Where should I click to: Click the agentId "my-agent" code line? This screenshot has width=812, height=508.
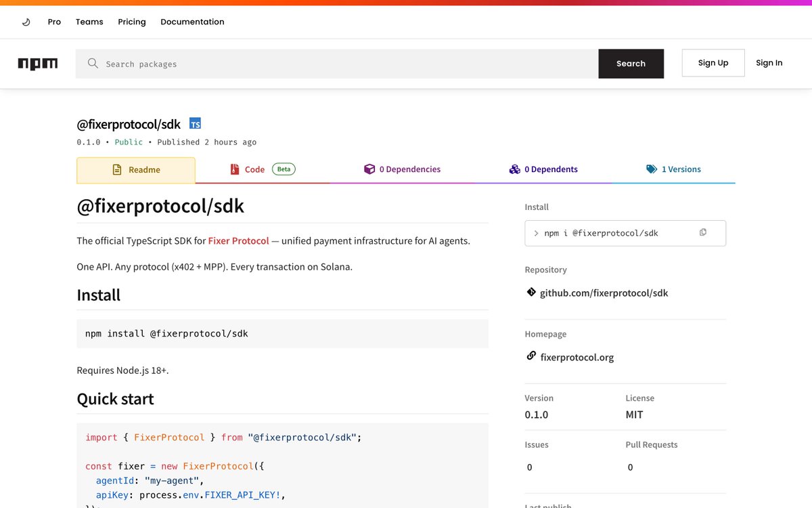(x=150, y=480)
